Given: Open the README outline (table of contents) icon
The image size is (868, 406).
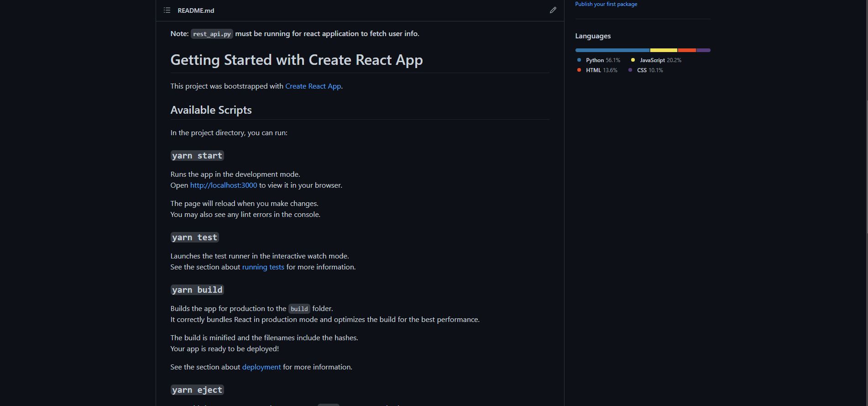Looking at the screenshot, I should (167, 10).
